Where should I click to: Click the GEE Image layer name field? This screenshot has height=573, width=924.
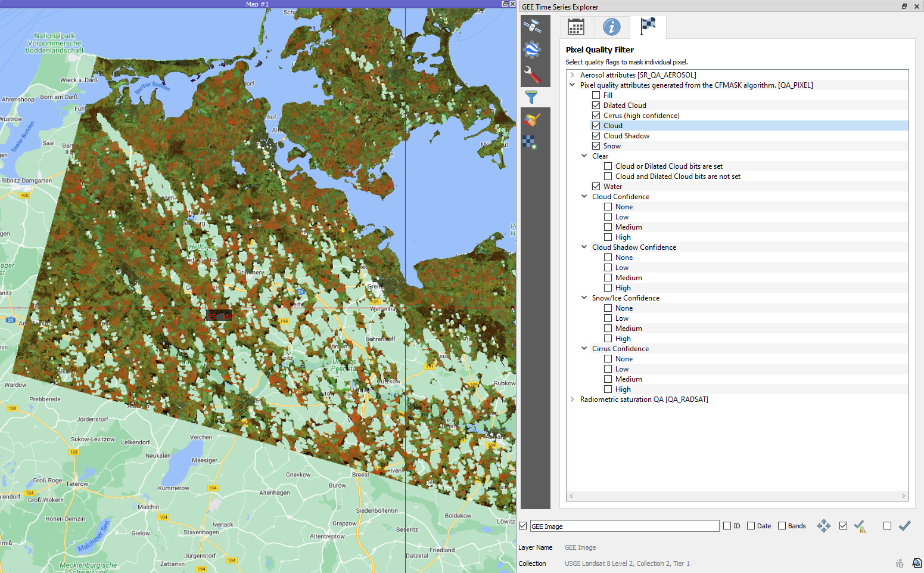624,526
